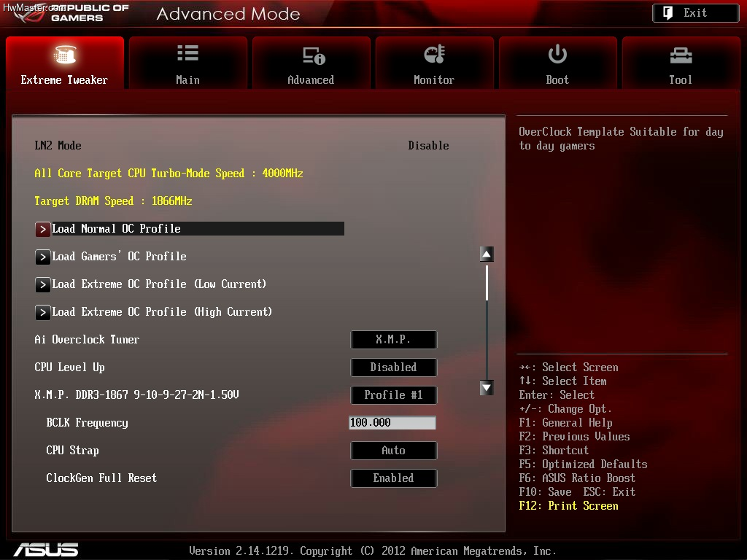747x560 pixels.
Task: Open the X.M.P. Profile #1 dropdown
Action: coord(393,394)
